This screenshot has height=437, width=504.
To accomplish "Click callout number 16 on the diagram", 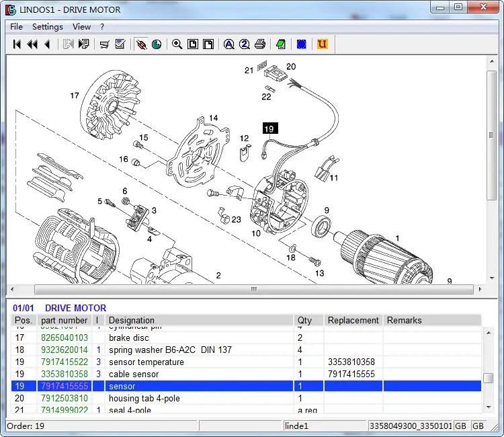I will pyautogui.click(x=124, y=159).
